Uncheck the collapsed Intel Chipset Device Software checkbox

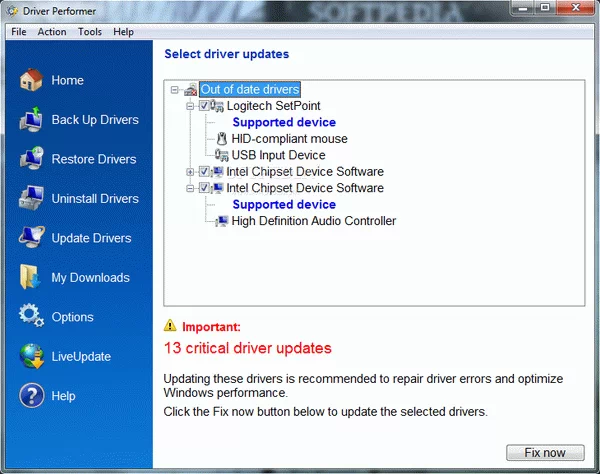[x=204, y=171]
